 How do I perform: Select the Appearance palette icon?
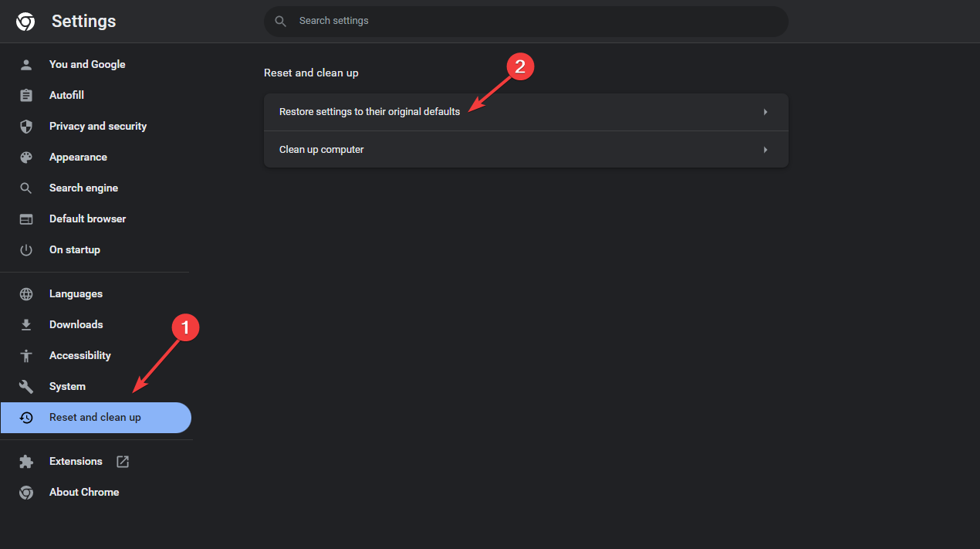click(x=26, y=157)
